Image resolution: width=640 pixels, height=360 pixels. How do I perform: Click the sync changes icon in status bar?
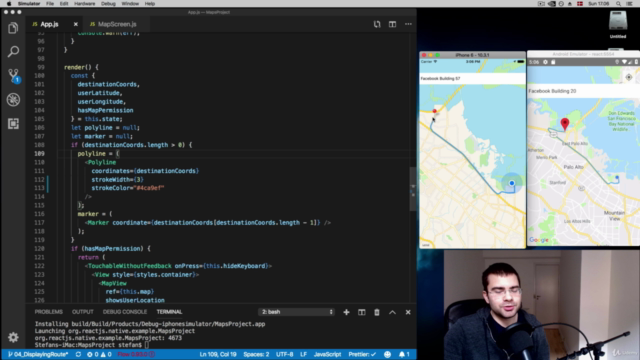78,354
